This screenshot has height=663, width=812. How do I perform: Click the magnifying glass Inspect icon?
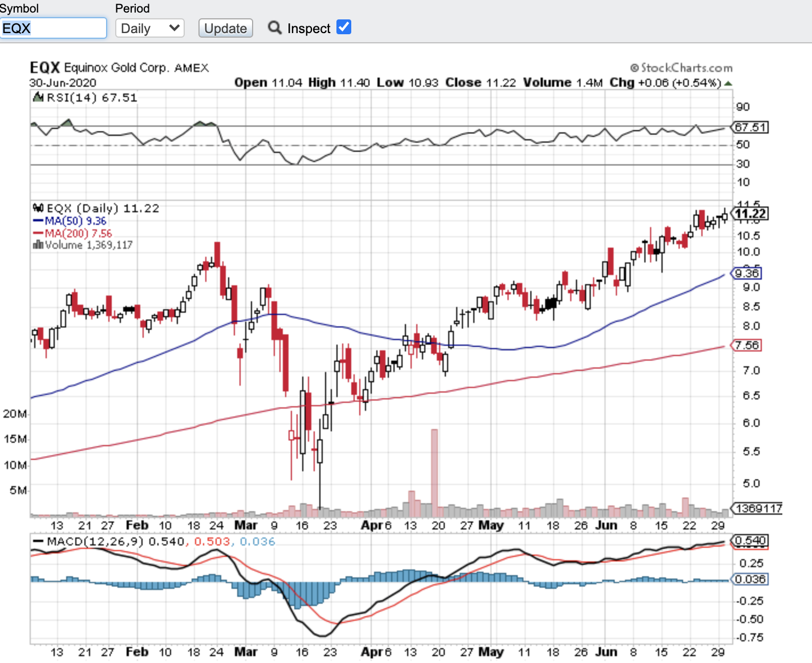[275, 27]
